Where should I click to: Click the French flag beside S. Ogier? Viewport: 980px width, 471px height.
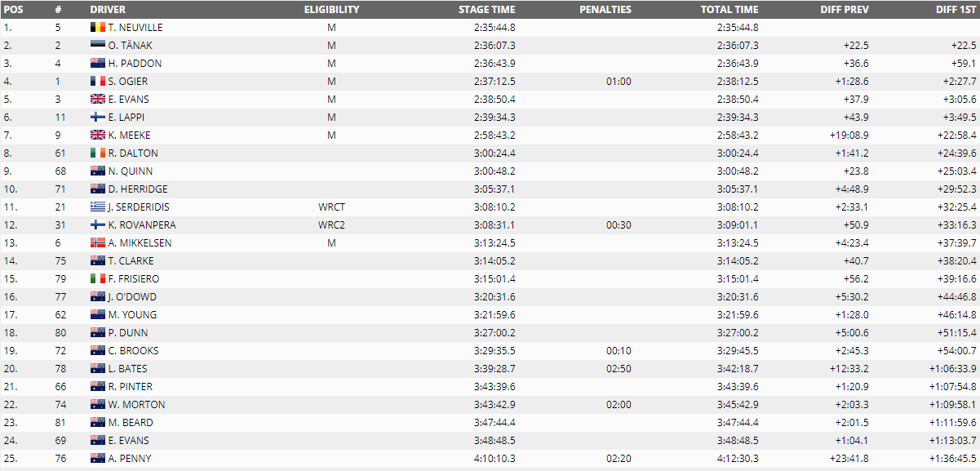(97, 81)
